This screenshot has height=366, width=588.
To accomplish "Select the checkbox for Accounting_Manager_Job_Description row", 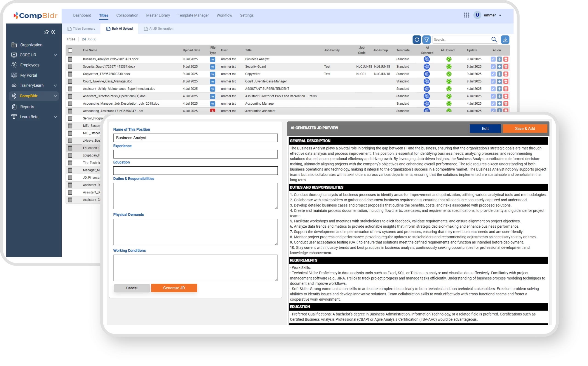I will (70, 103).
